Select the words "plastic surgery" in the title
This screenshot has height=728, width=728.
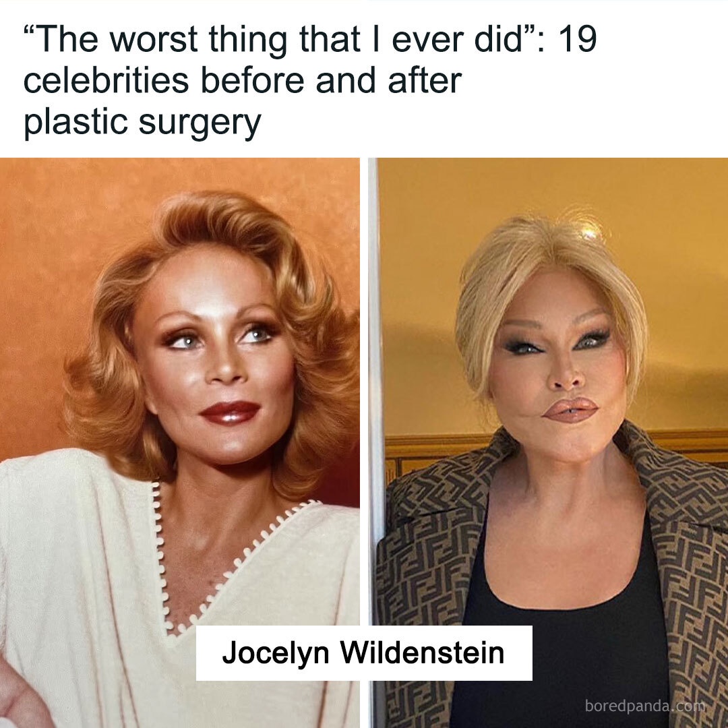coord(142,123)
